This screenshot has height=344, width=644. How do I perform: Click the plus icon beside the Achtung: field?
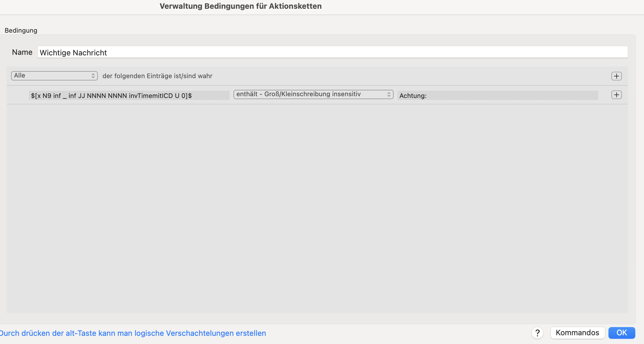point(616,95)
